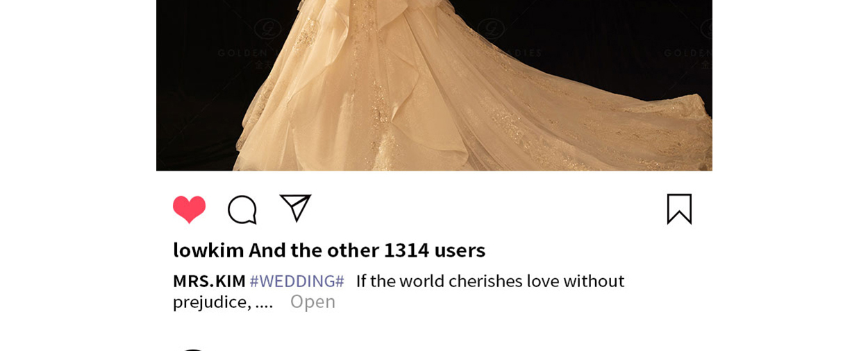This screenshot has width=868, height=351.
Task: Open comments via the speech bubble icon
Action: (242, 209)
